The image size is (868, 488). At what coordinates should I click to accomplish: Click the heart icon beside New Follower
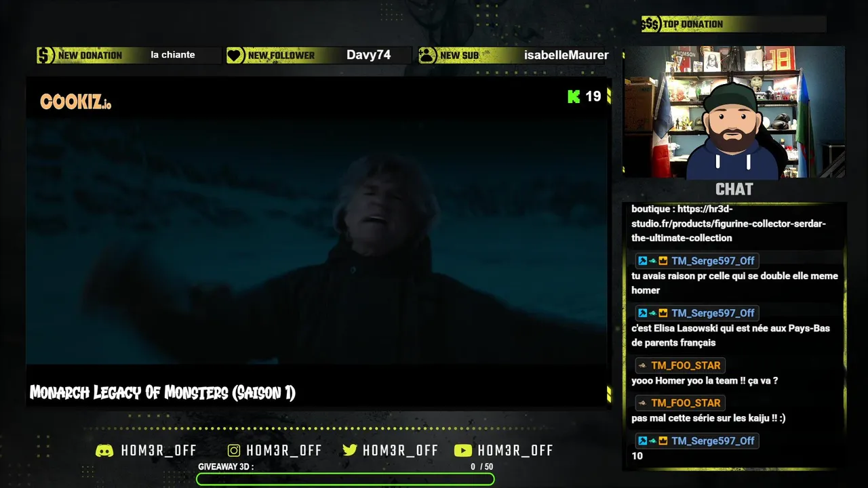tap(235, 56)
